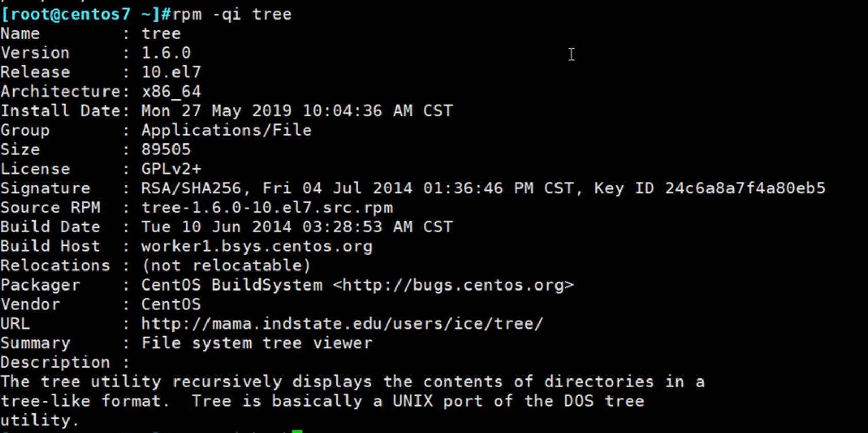Image resolution: width=868 pixels, height=433 pixels.
Task: Click the "(not relocatable)" text
Action: [227, 266]
